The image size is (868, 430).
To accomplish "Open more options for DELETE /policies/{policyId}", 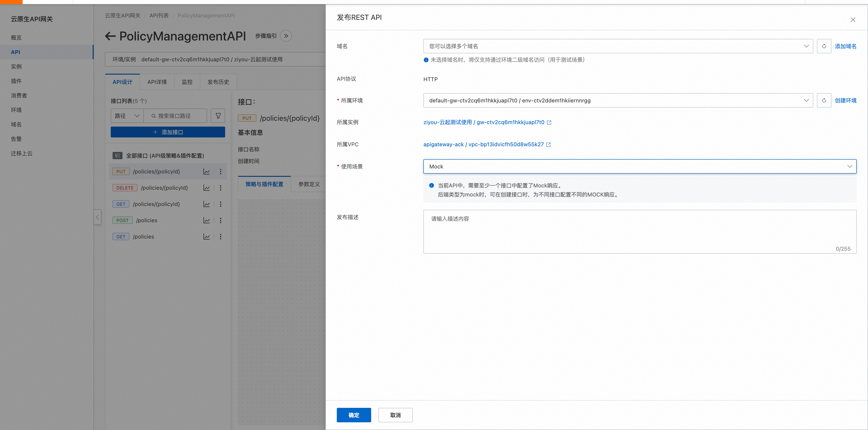I will [x=221, y=188].
